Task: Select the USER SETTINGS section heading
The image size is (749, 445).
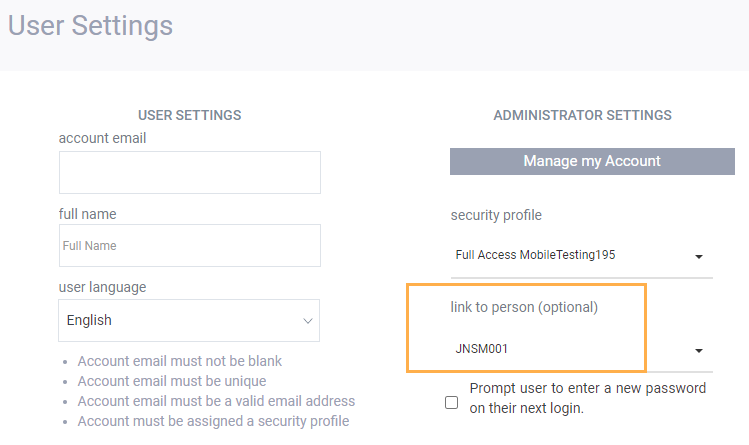Action: 189,116
